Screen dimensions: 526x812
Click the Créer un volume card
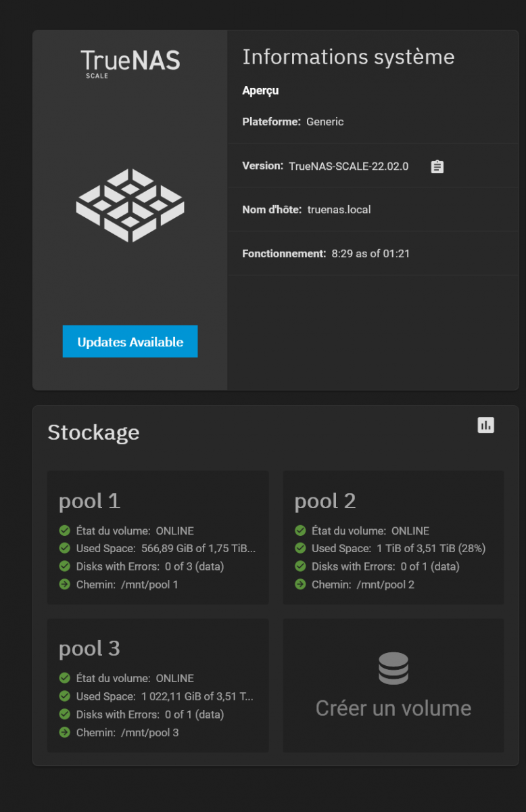[393, 685]
